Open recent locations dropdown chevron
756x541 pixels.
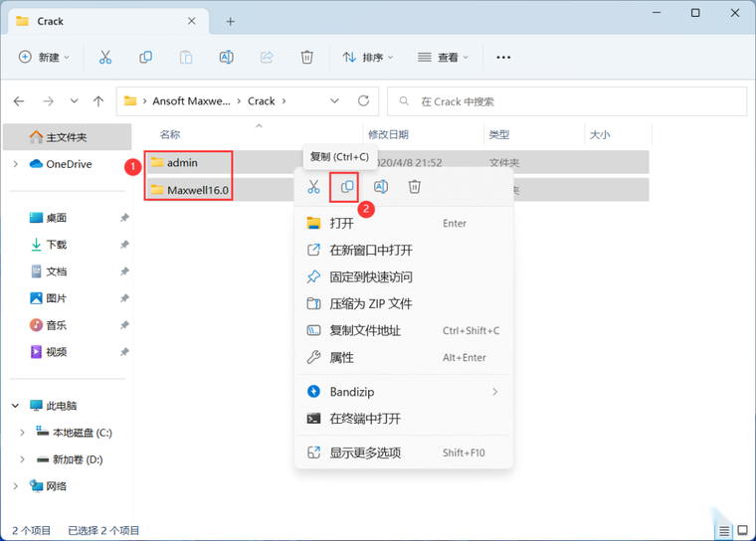pos(74,101)
